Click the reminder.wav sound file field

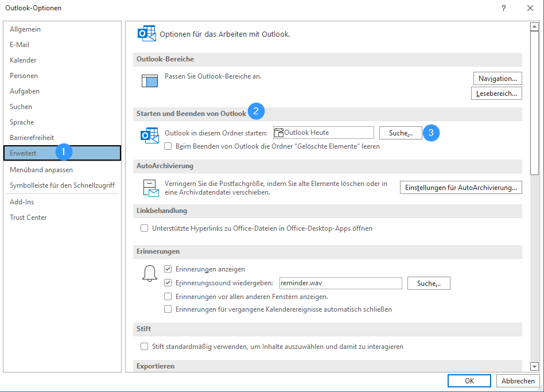pos(341,283)
